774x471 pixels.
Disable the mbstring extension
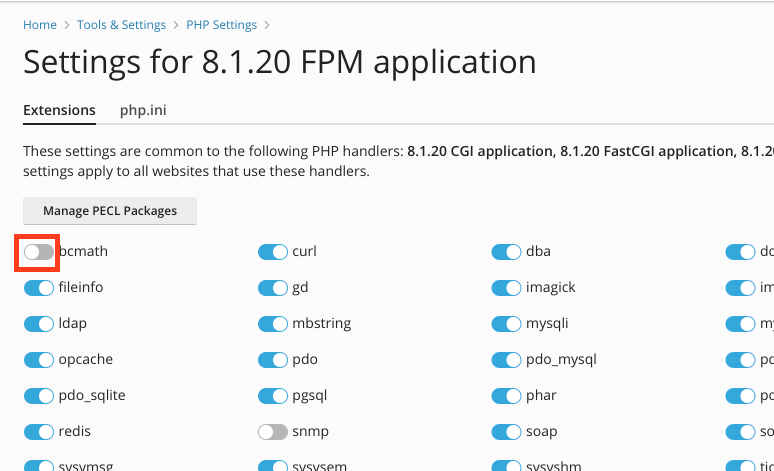273,324
